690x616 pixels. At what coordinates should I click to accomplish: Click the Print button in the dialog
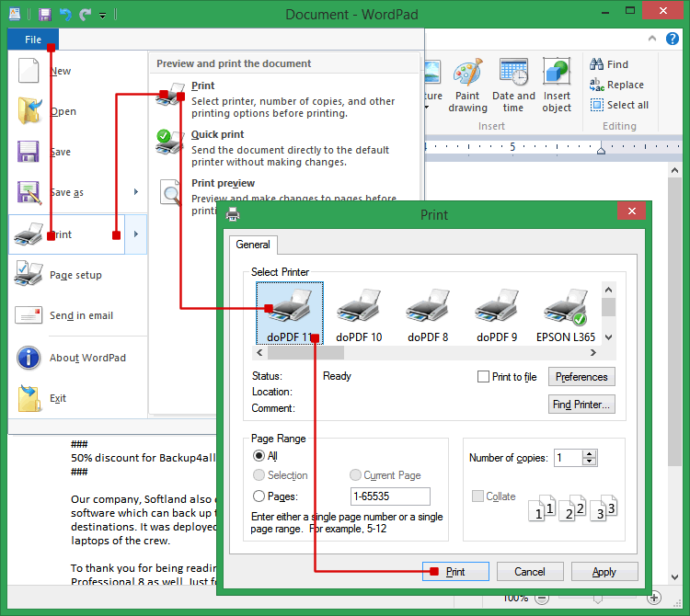tap(455, 571)
